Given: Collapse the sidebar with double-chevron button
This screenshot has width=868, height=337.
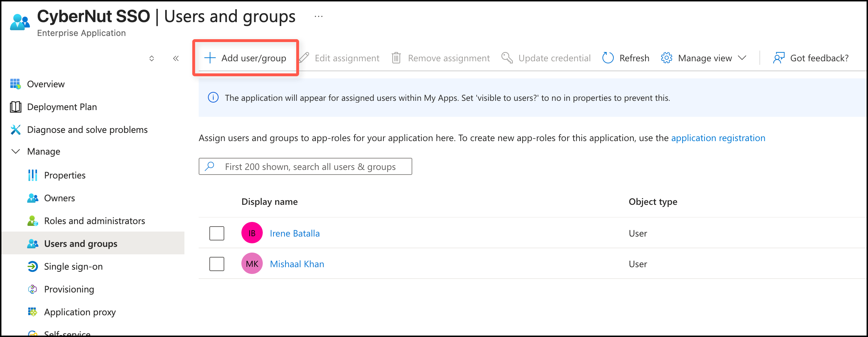Looking at the screenshot, I should [x=176, y=58].
